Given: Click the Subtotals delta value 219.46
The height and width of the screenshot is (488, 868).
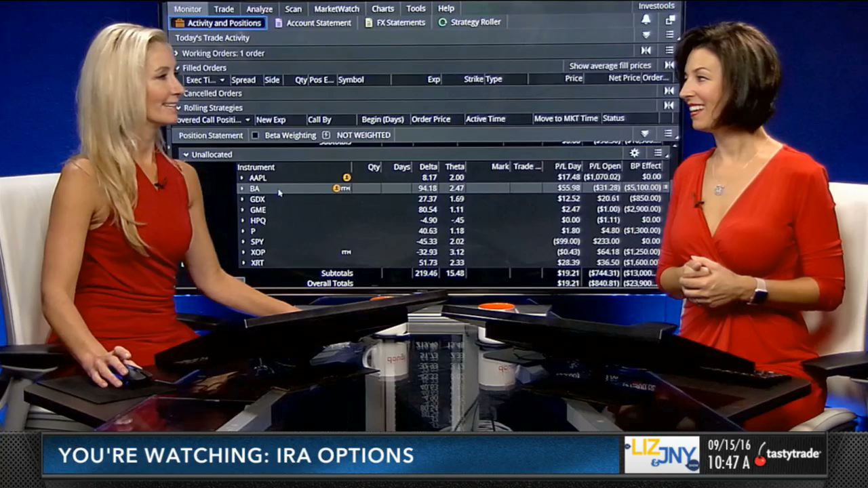Looking at the screenshot, I should coord(427,273).
